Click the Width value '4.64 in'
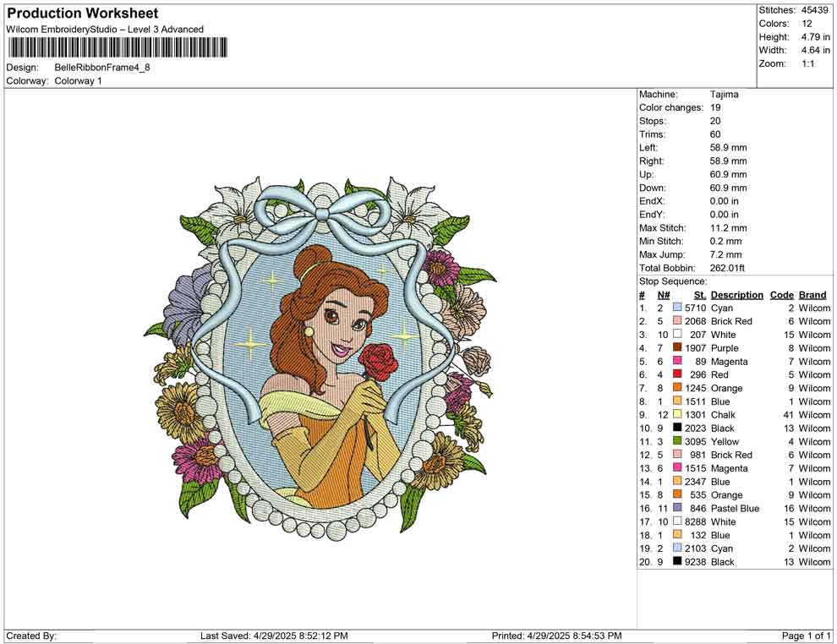The width and height of the screenshot is (837, 644). pos(816,50)
